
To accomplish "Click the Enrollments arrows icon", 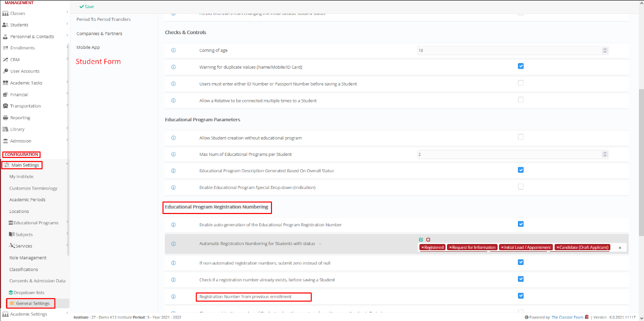I will 6,48.
